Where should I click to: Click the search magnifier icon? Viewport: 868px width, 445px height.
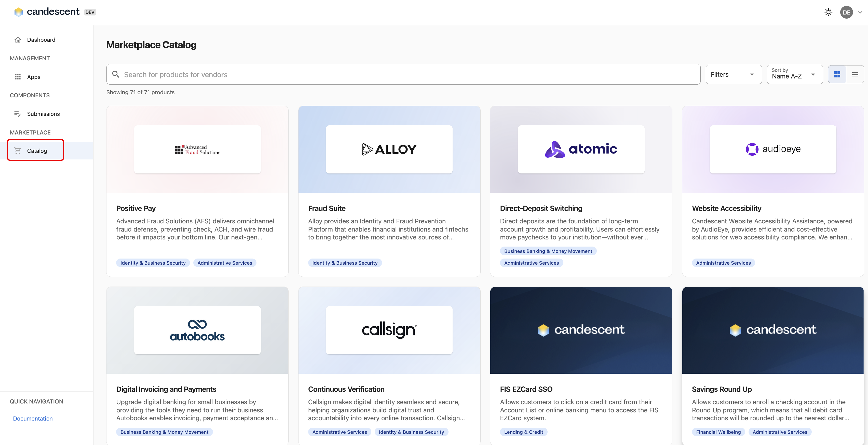[116, 74]
